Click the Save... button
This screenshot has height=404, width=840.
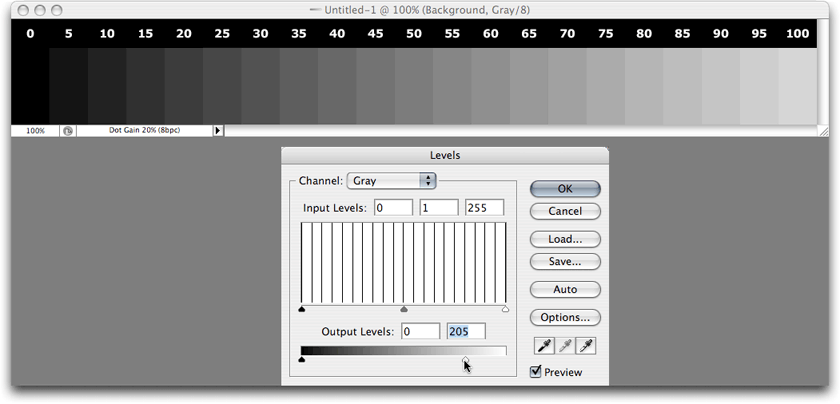565,261
